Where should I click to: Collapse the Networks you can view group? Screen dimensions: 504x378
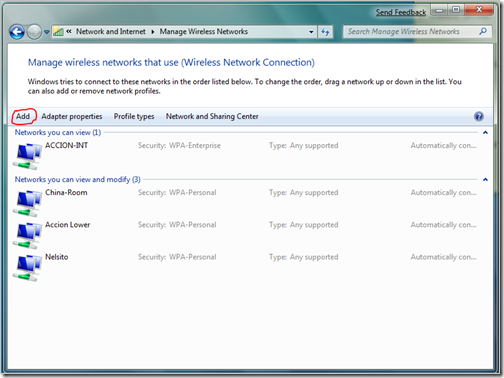485,133
